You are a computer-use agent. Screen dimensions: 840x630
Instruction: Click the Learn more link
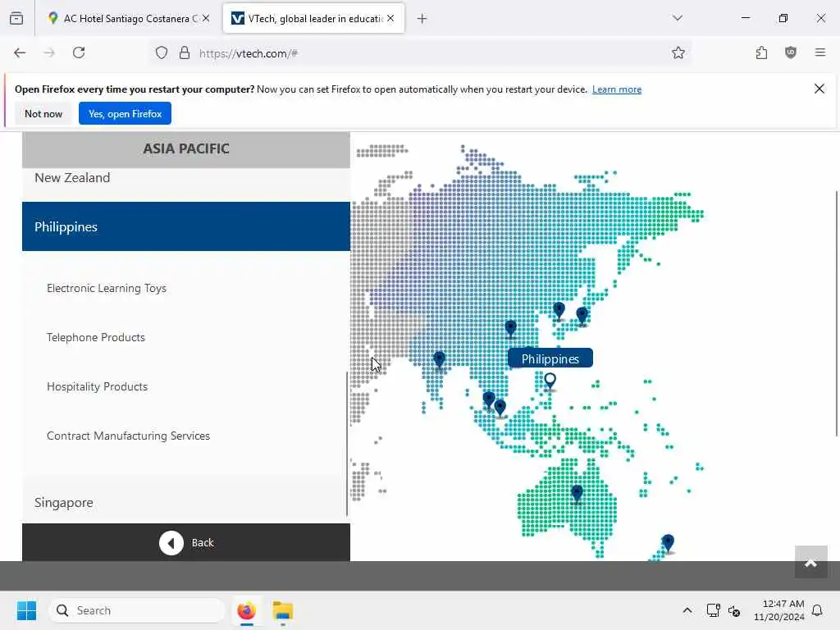click(617, 89)
